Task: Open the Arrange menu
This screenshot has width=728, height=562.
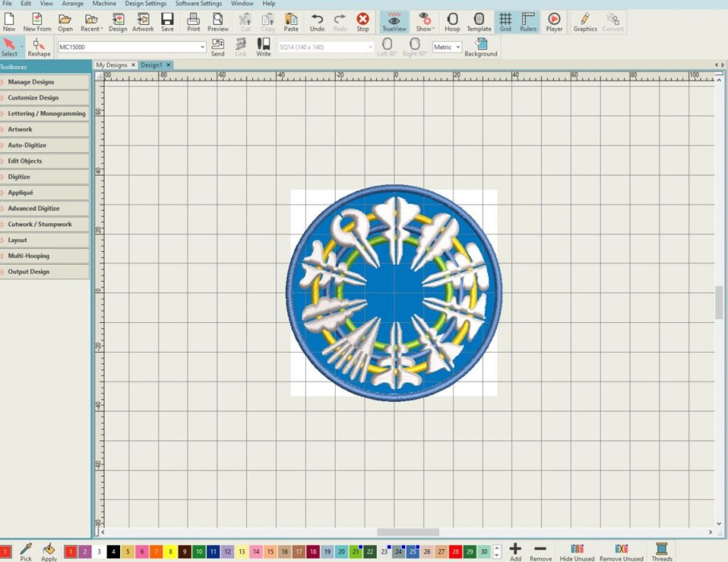Action: point(73,4)
